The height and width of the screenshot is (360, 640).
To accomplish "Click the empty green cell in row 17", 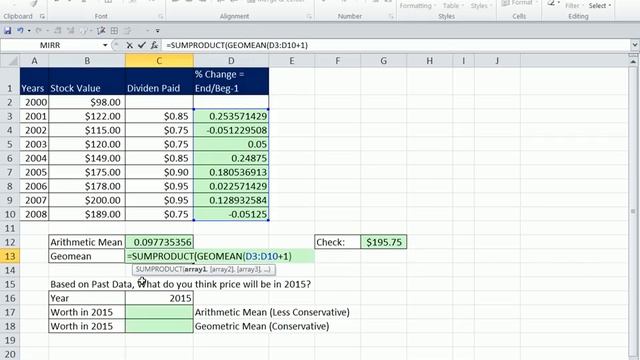I will click(159, 312).
